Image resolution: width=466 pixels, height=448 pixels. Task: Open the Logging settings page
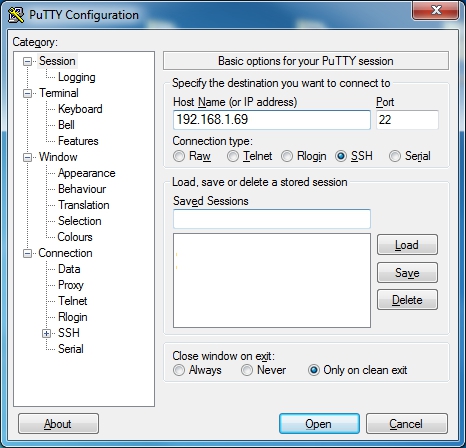point(77,77)
